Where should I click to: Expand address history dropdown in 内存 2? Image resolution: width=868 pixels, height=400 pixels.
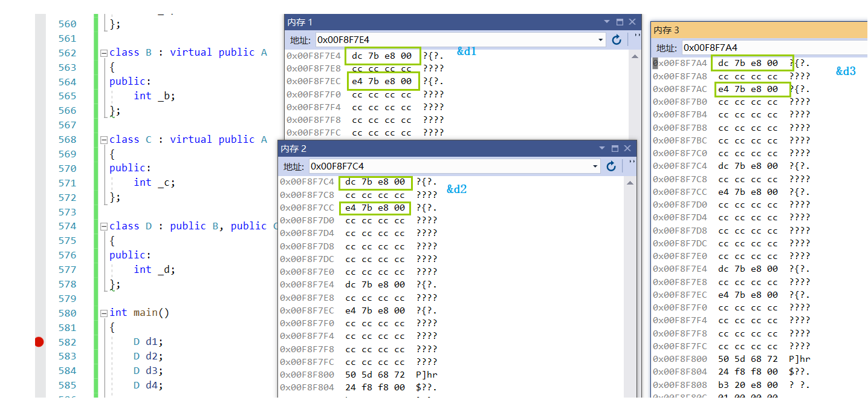[x=595, y=166]
